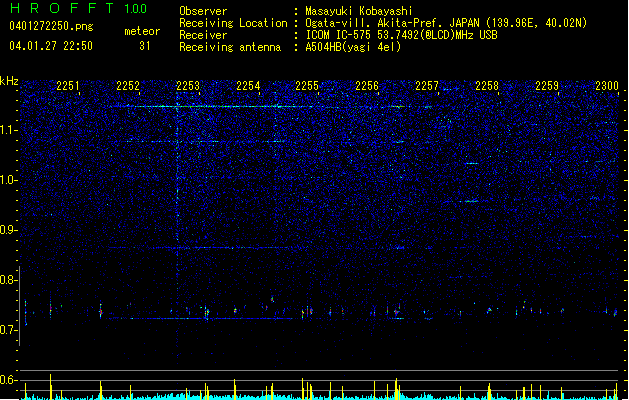The width and height of the screenshot is (629, 400).
Task: Click the kHz axis unit label
Action: [x=9, y=81]
